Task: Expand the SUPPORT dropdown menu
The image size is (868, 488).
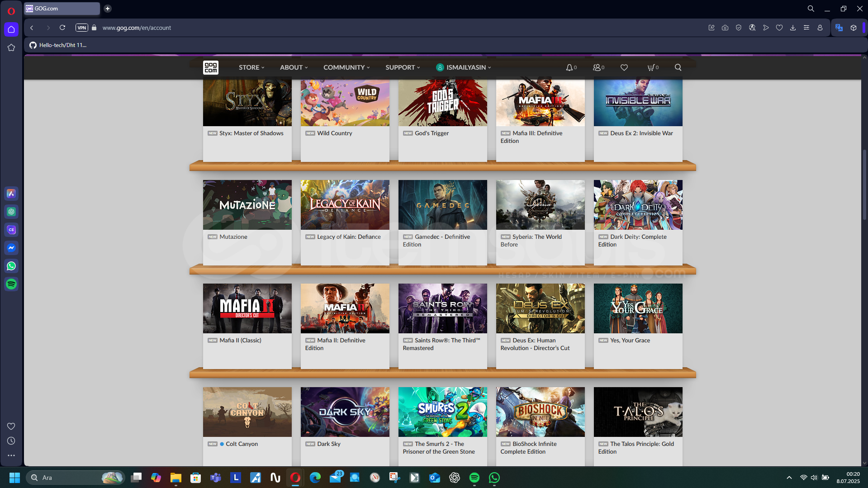Action: pyautogui.click(x=403, y=67)
